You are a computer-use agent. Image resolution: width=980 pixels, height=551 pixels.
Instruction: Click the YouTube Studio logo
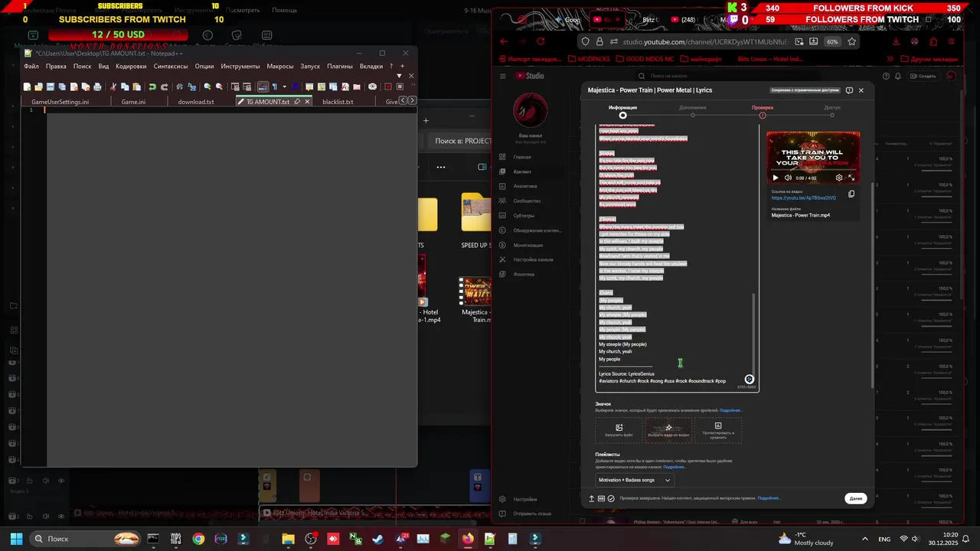coord(529,76)
